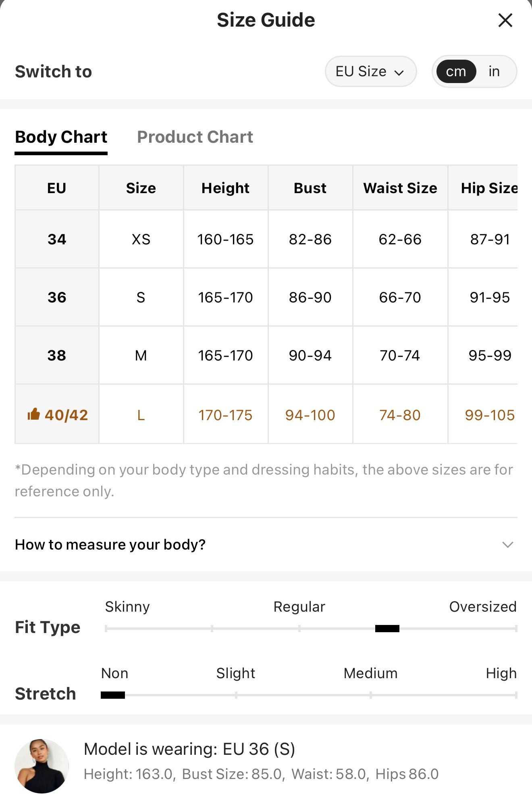This screenshot has width=532, height=806.
Task: Select the EU 34 size row
Action: point(266,239)
